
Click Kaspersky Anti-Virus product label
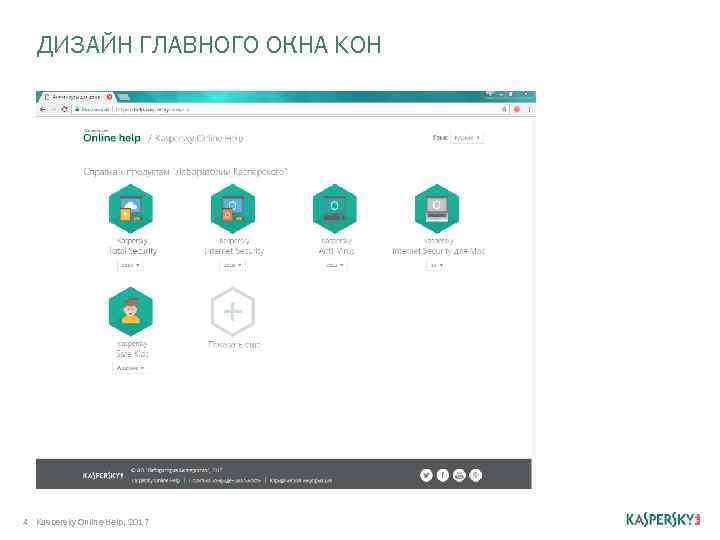336,246
